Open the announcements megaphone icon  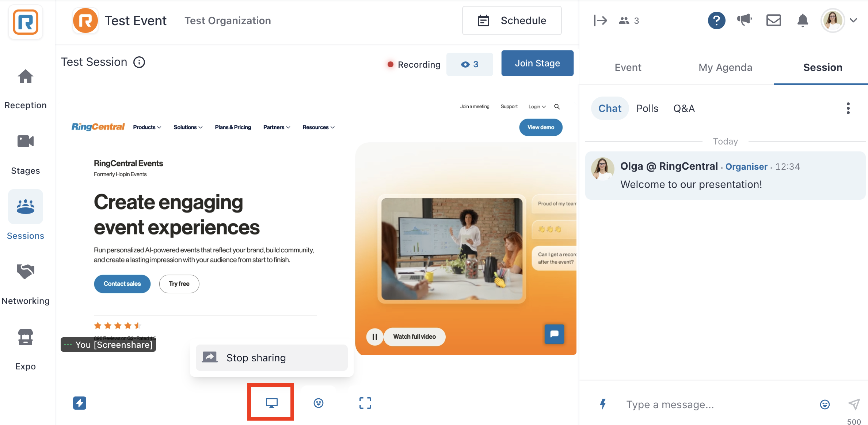(744, 20)
